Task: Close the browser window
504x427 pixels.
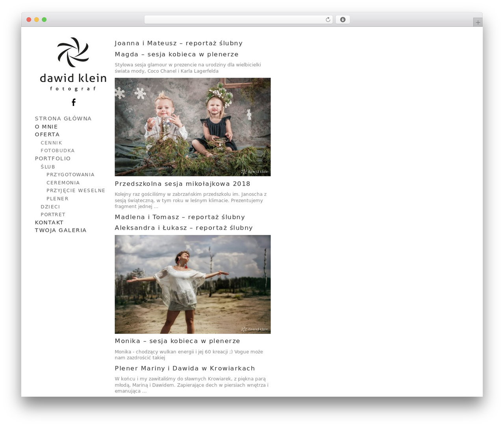Action: coord(29,20)
